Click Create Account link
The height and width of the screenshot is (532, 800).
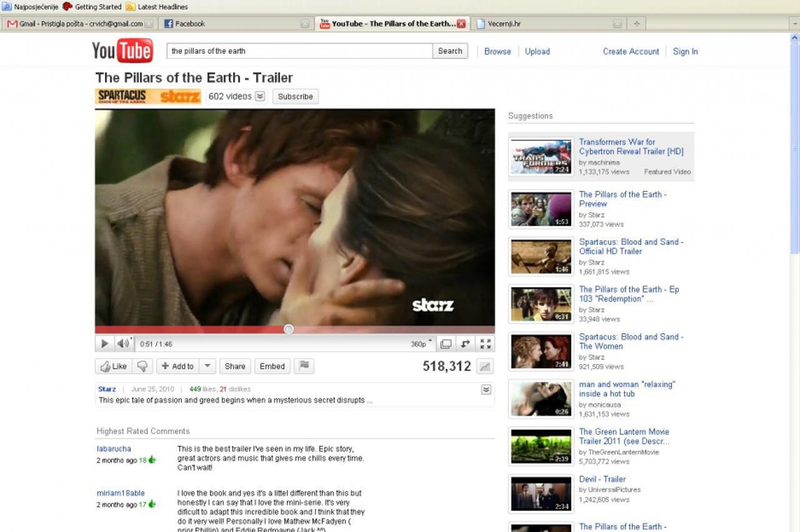631,52
